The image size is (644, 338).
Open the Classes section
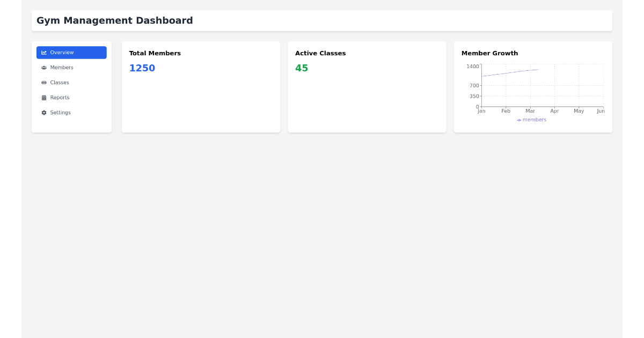click(59, 82)
